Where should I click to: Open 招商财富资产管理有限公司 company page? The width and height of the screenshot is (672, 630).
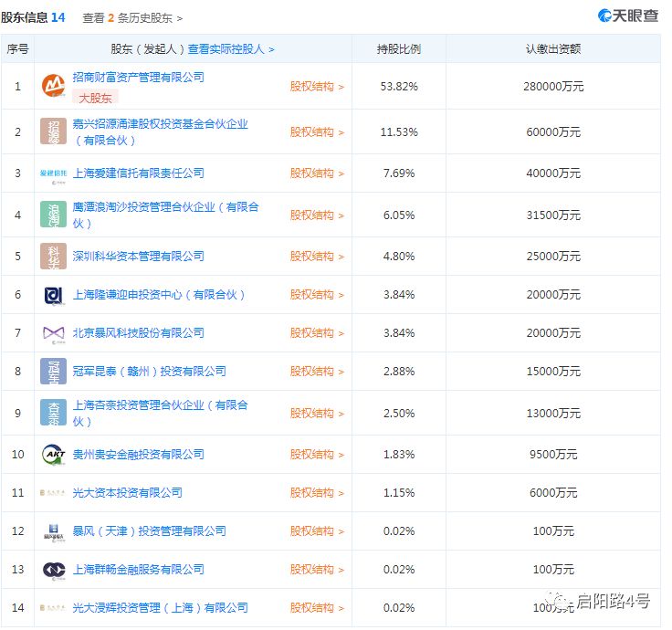tap(138, 78)
